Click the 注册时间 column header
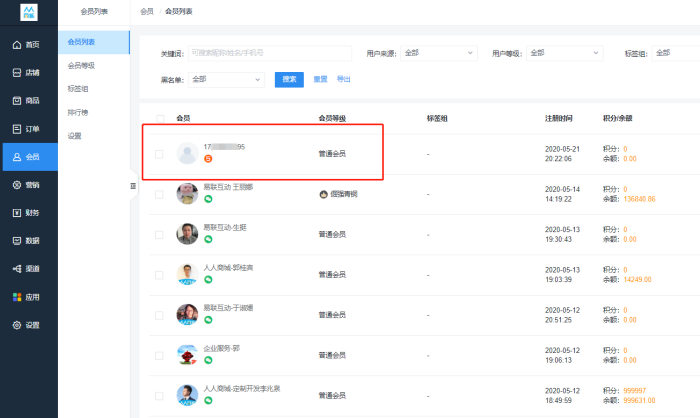The height and width of the screenshot is (418, 700). (x=558, y=118)
